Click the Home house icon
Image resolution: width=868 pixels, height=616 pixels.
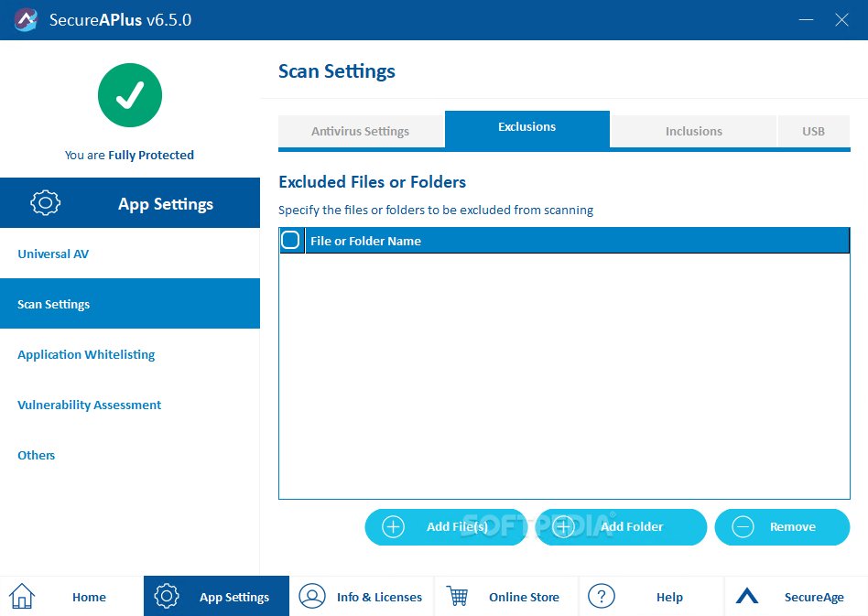click(22, 597)
